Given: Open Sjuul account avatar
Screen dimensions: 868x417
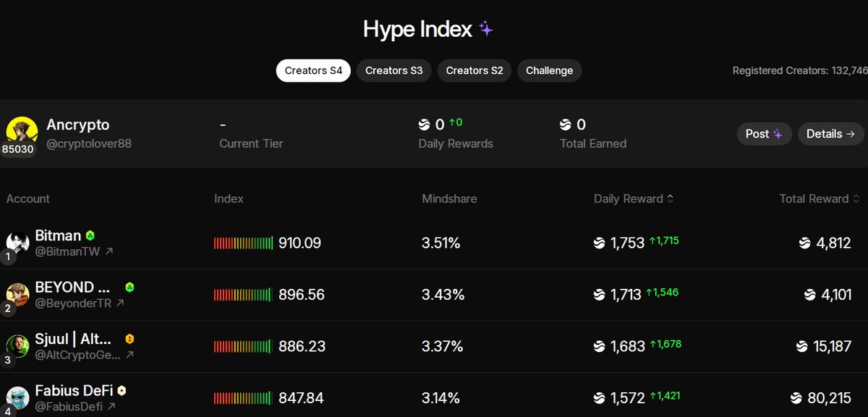Looking at the screenshot, I should pyautogui.click(x=18, y=346).
